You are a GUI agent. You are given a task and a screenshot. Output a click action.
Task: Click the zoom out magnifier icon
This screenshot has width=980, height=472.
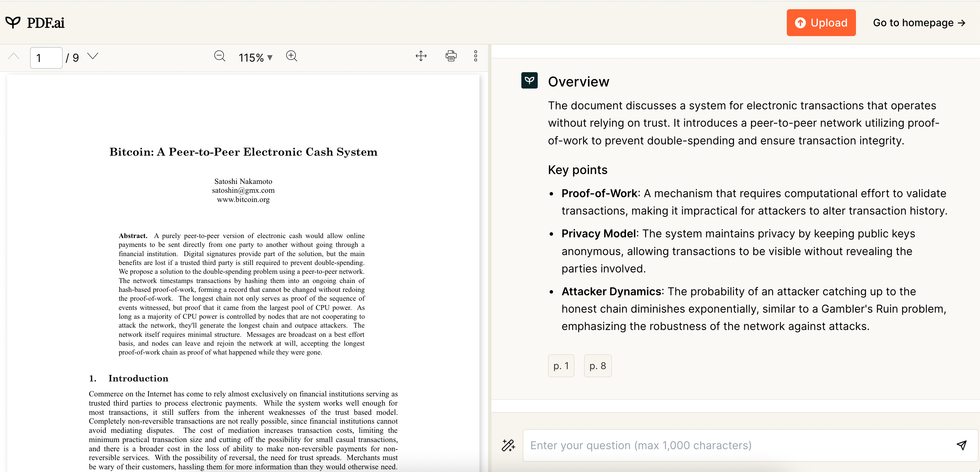click(220, 56)
